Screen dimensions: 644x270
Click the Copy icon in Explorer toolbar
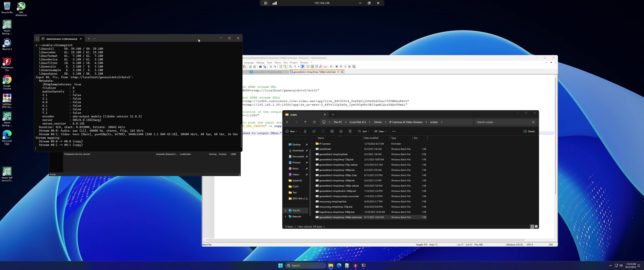click(314, 131)
